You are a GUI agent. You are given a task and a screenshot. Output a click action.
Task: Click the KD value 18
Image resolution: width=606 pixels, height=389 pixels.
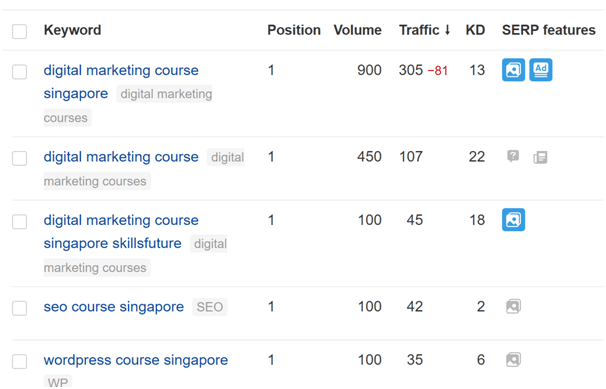pos(477,220)
